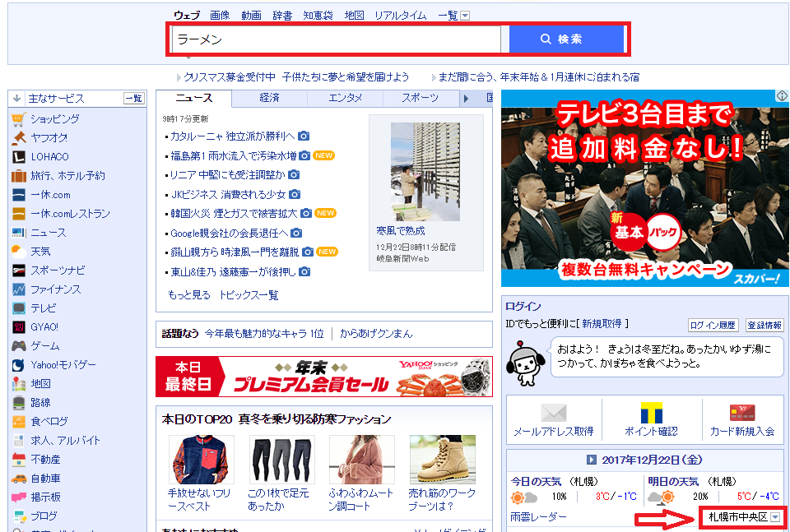The height and width of the screenshot is (532, 790).
Task: Open the 今日の天気 forecast link
Action: (536, 482)
